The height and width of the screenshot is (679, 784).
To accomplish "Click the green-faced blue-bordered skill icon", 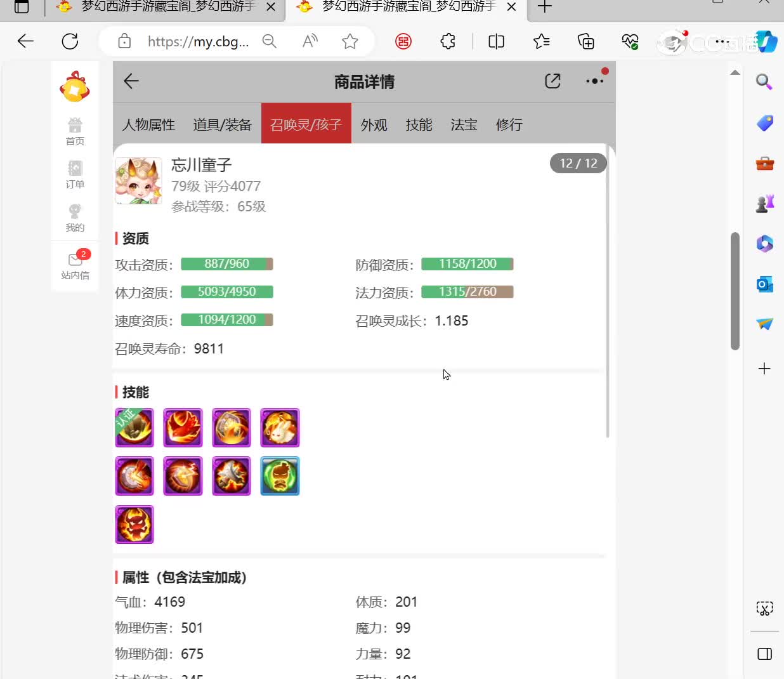I will 280,476.
